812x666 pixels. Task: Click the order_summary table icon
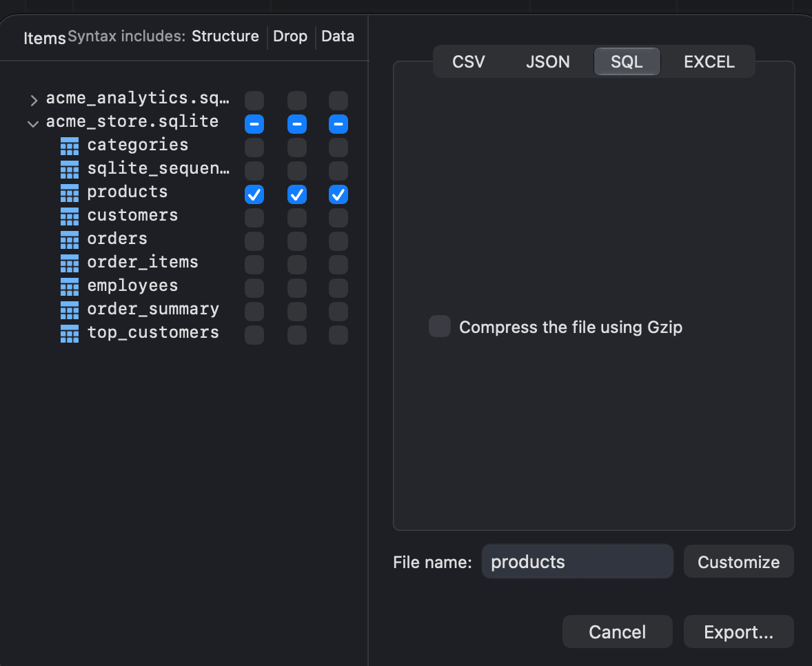70,310
